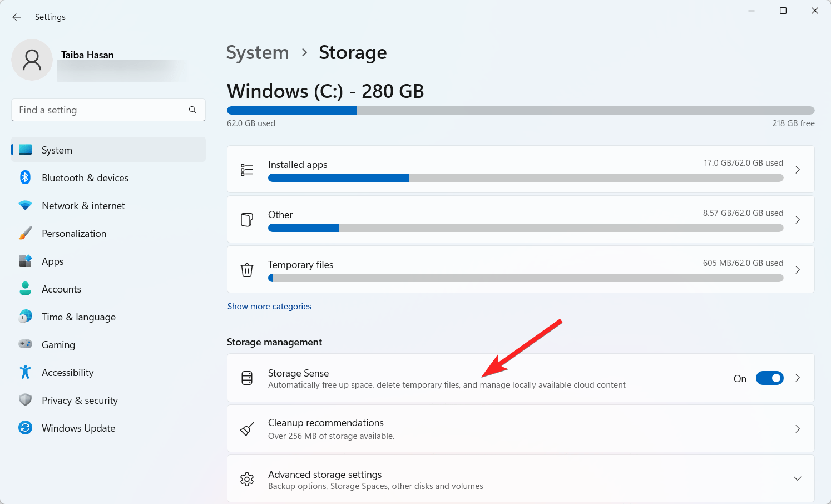Select Time & language in sidebar

click(78, 317)
